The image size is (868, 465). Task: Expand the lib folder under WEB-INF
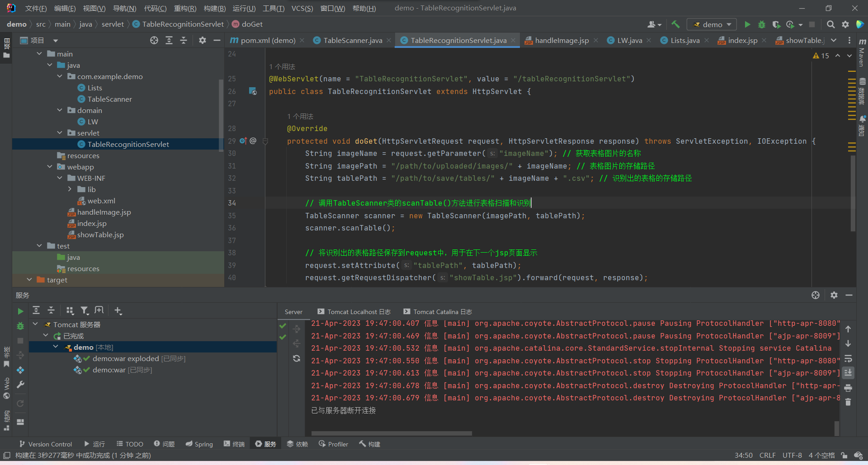tap(70, 189)
